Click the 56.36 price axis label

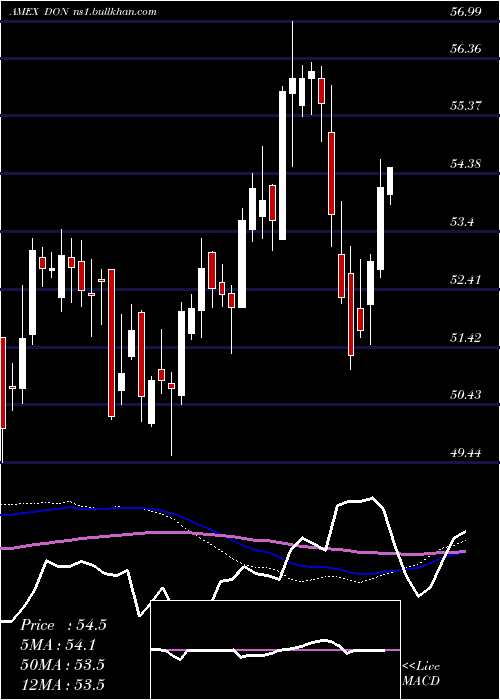click(466, 48)
